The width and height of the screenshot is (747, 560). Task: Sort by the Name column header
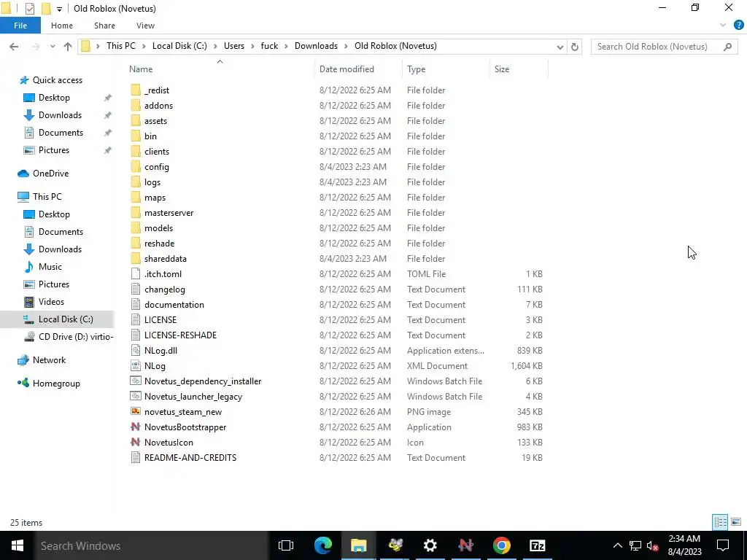tap(220, 69)
